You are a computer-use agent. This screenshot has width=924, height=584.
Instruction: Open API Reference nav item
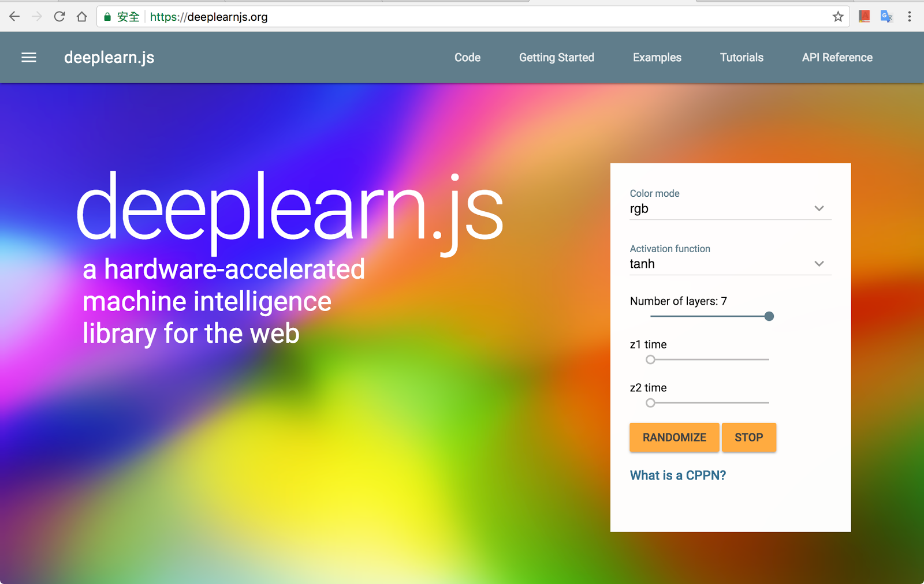pos(837,58)
